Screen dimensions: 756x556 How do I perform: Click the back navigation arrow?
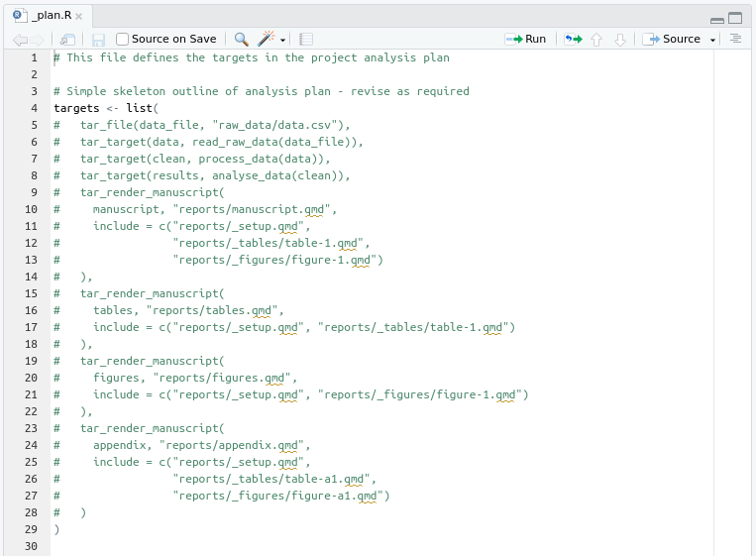20,40
